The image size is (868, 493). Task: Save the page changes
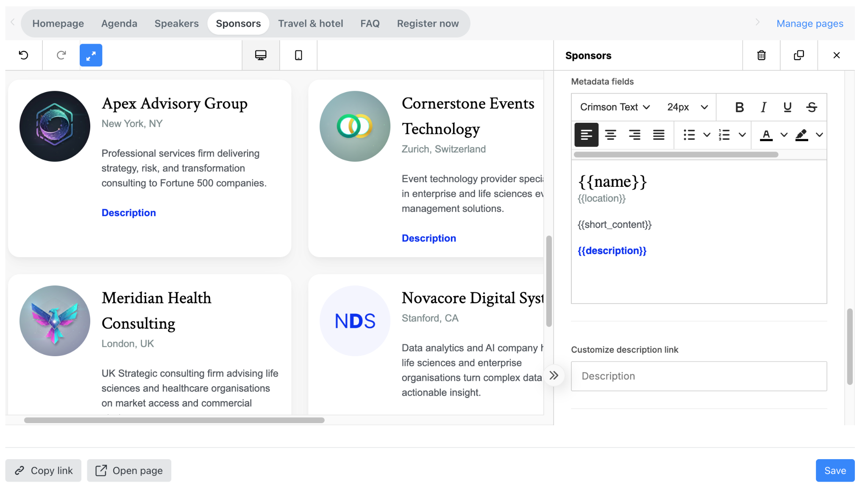835,471
